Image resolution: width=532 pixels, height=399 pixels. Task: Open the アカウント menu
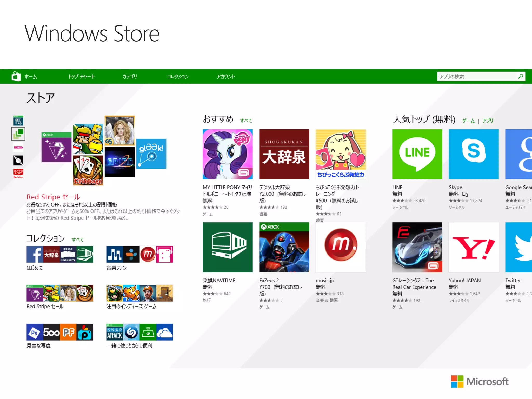click(x=226, y=77)
